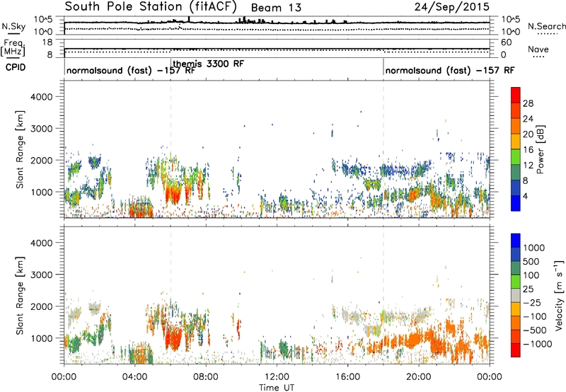This screenshot has width=566, height=392.
Task: Click the 4000 km tick on power panel
Action: point(41,97)
